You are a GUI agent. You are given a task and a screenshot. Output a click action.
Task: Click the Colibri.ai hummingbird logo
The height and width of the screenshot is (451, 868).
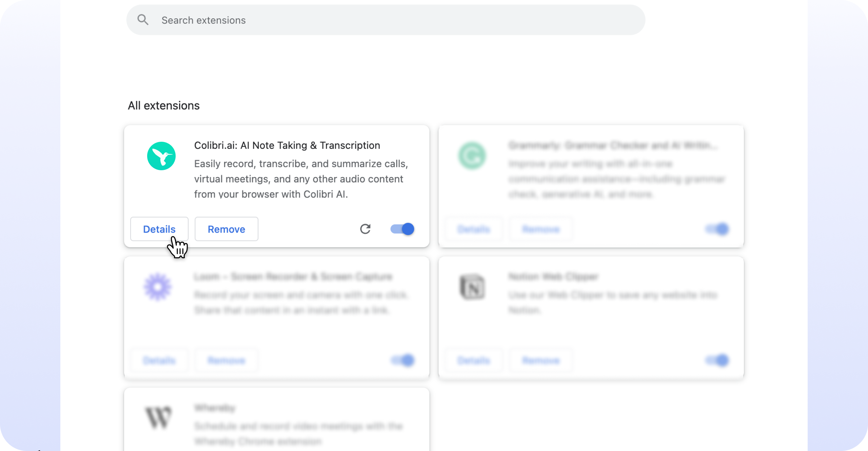[x=161, y=156]
